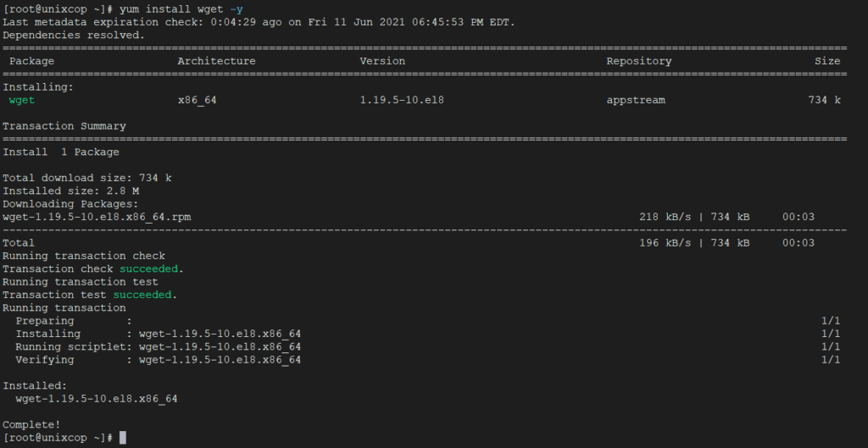The height and width of the screenshot is (448, 868).
Task: Click the Repository column header
Action: pos(639,61)
